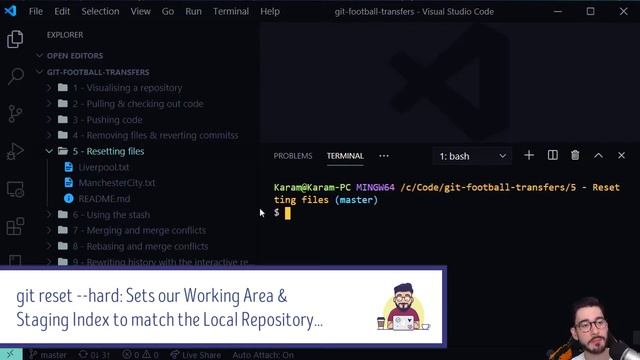Expand folder '1 - Visualising a repository'

pyautogui.click(x=127, y=88)
